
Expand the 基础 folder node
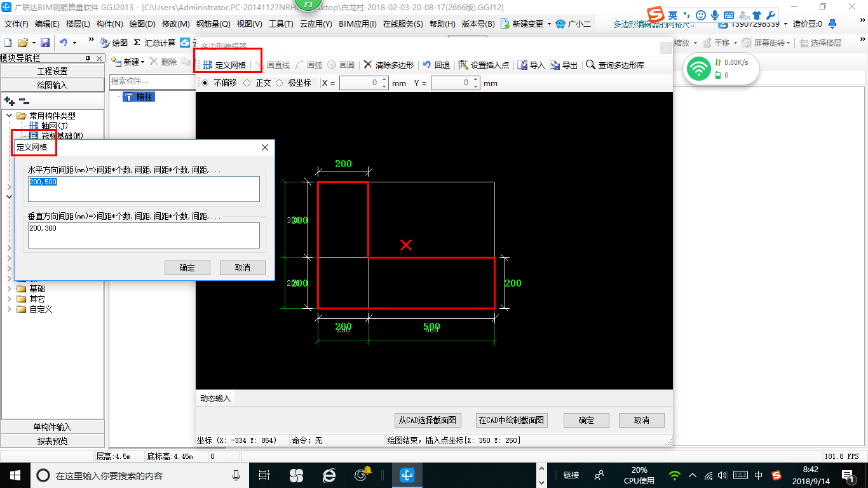coord(10,288)
